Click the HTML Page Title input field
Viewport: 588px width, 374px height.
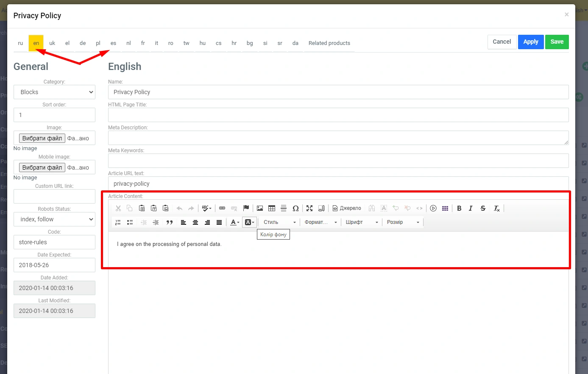(338, 115)
